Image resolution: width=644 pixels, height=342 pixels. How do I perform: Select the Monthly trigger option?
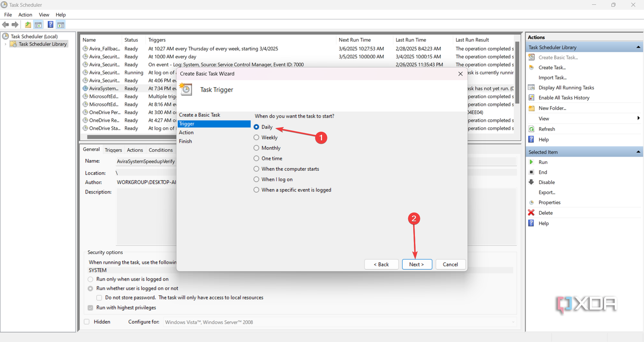coord(256,148)
